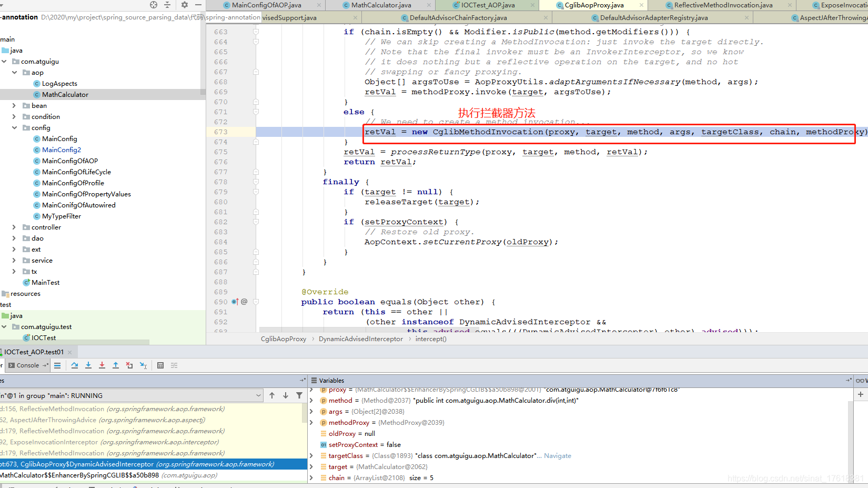
Task: Move to next frame with down arrow
Action: pyautogui.click(x=286, y=395)
